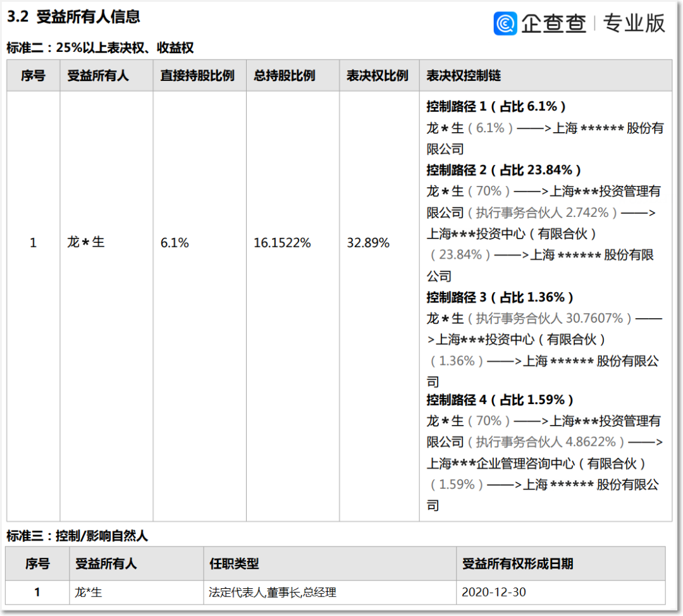Click the 控制路径 2（占比 23.84%）heading
Screen dimensions: 683x616
503,170
